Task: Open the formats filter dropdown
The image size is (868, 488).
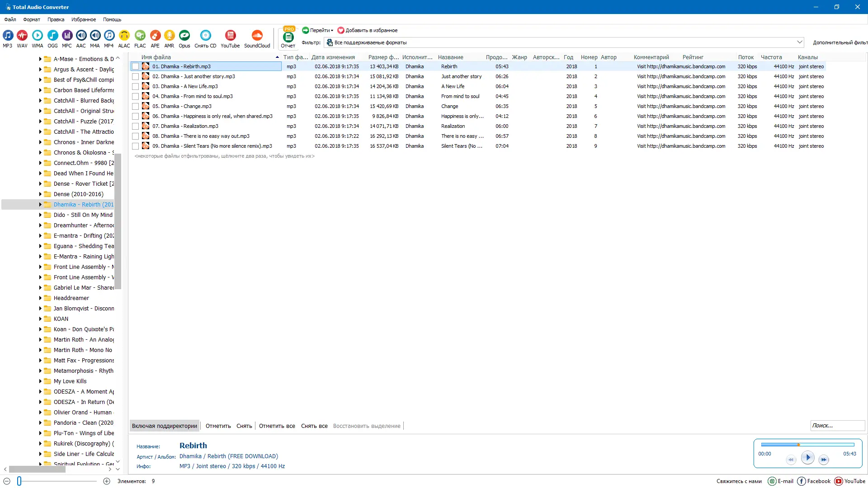Action: (x=800, y=42)
